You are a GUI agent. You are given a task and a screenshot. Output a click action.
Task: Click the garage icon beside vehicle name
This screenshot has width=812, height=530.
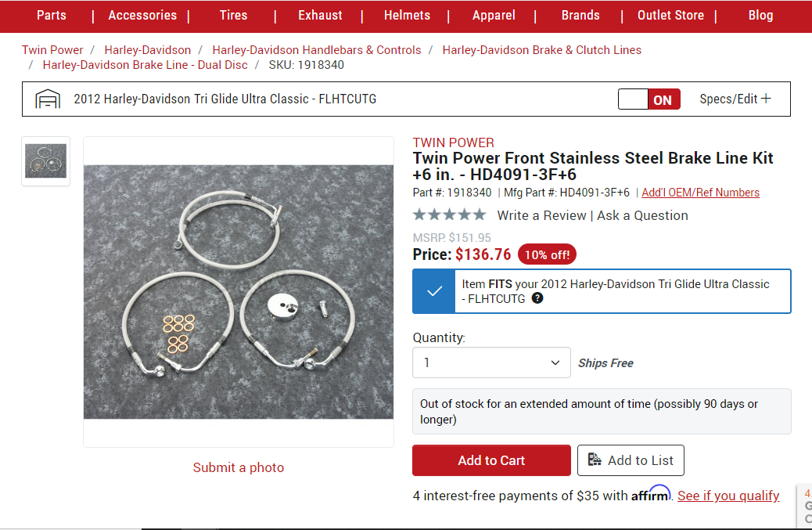[x=48, y=99]
